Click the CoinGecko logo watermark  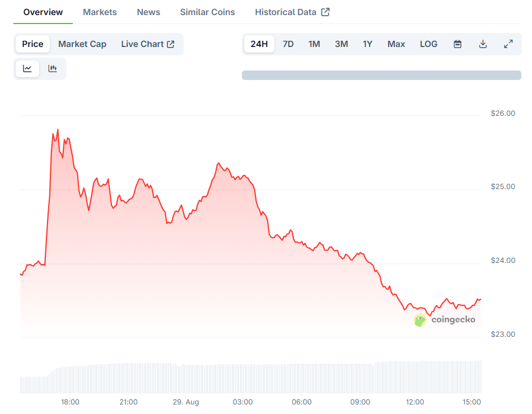point(445,320)
